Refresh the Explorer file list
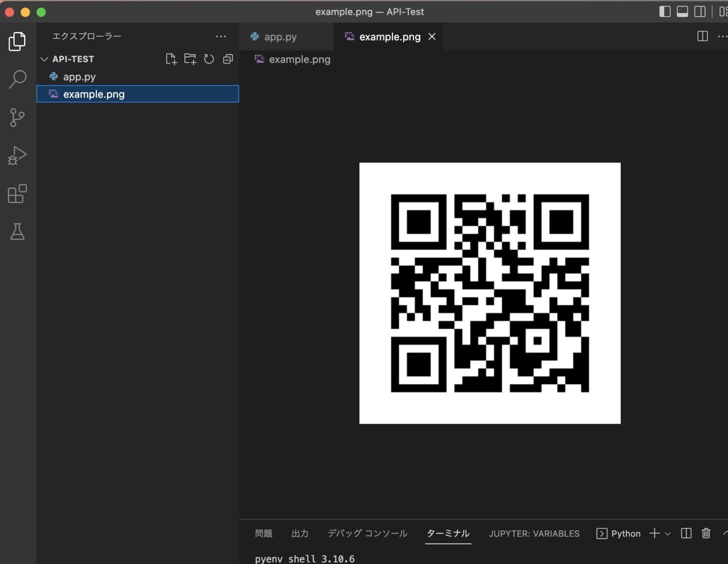 [209, 59]
